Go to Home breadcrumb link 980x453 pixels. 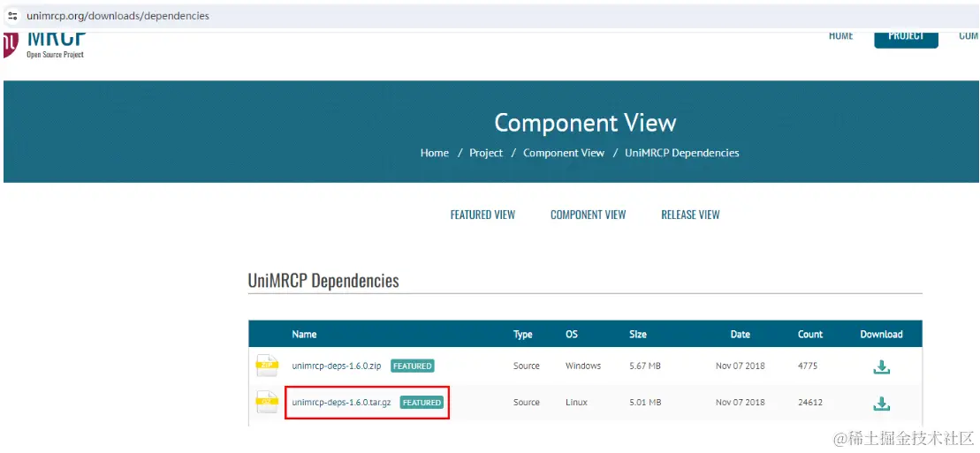(435, 153)
